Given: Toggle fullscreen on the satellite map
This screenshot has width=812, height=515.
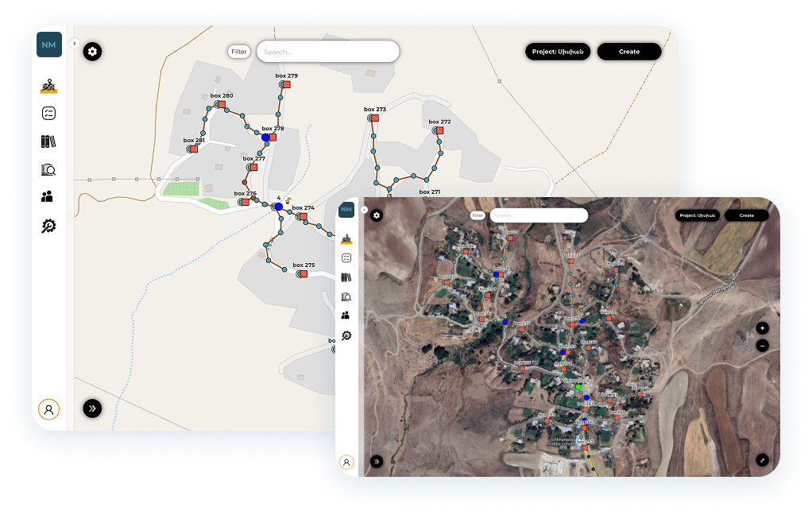Looking at the screenshot, I should [x=762, y=459].
